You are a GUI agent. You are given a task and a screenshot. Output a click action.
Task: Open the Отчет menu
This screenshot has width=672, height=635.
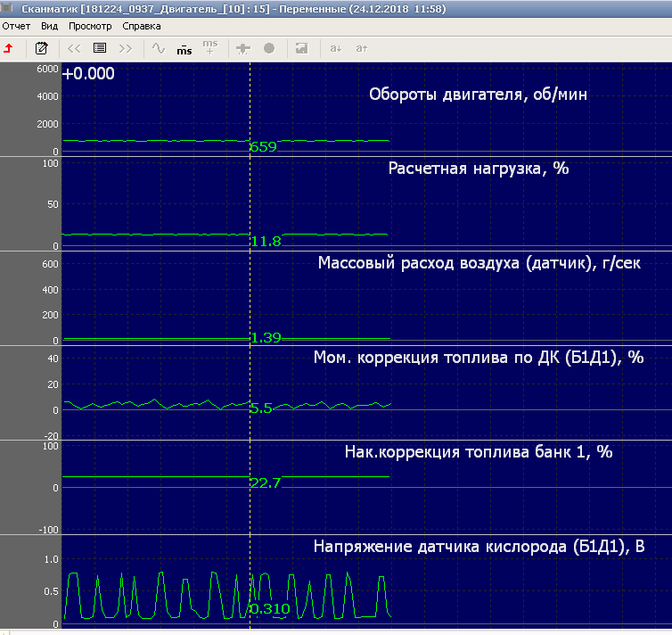[16, 26]
